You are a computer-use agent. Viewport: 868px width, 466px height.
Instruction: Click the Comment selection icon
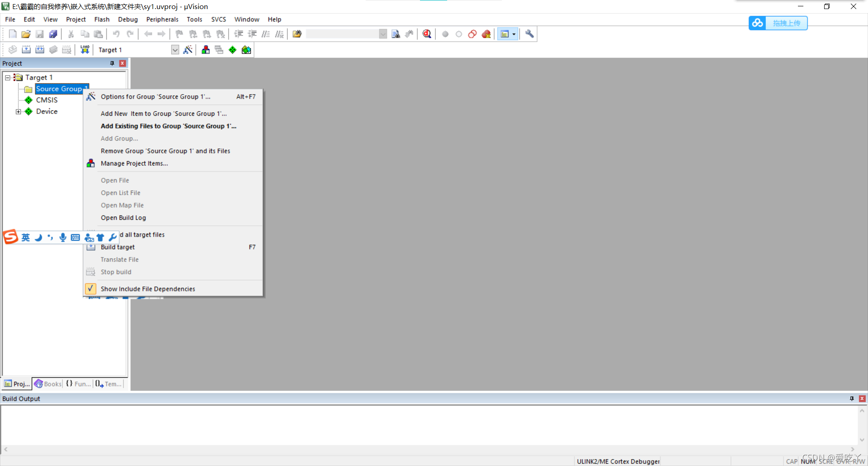pyautogui.click(x=266, y=34)
